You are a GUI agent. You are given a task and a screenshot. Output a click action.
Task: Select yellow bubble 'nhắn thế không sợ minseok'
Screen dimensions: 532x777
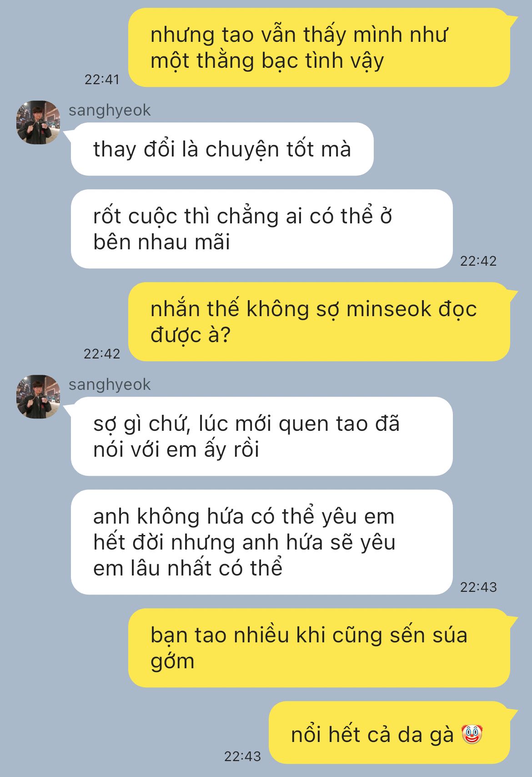[x=319, y=322]
